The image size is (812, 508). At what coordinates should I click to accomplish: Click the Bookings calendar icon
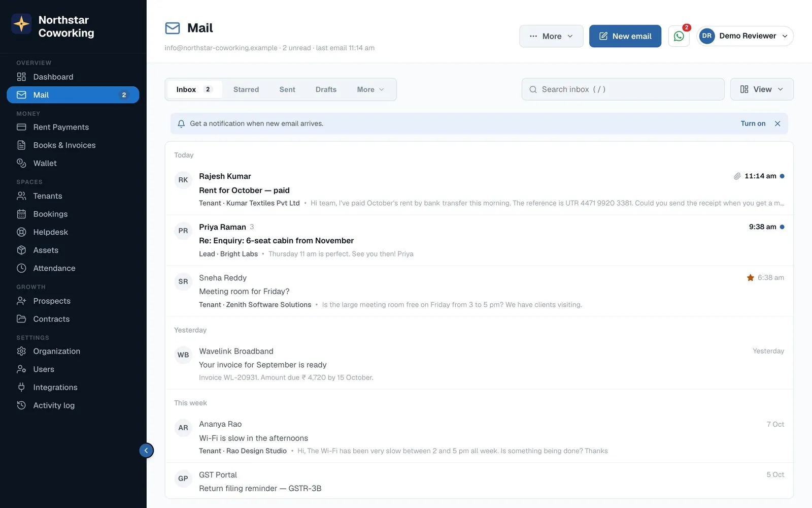click(x=21, y=214)
